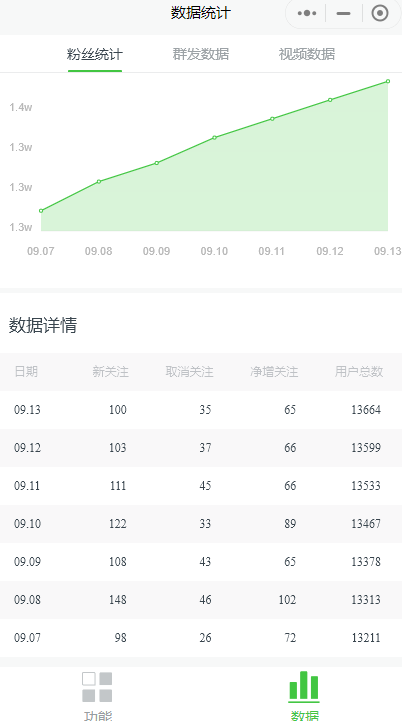Close mini program via circle target icon
Viewport: 402px width, 721px height.
point(380,13)
